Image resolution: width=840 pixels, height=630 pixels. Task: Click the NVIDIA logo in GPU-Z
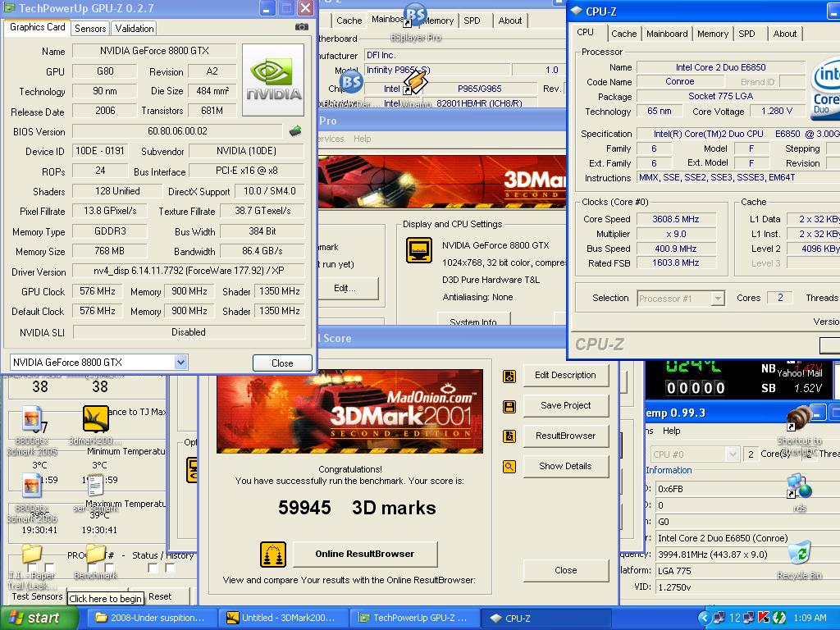pyautogui.click(x=273, y=80)
